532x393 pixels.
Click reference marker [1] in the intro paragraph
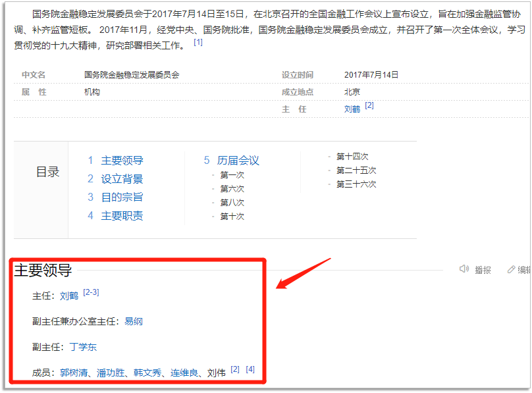coord(197,43)
